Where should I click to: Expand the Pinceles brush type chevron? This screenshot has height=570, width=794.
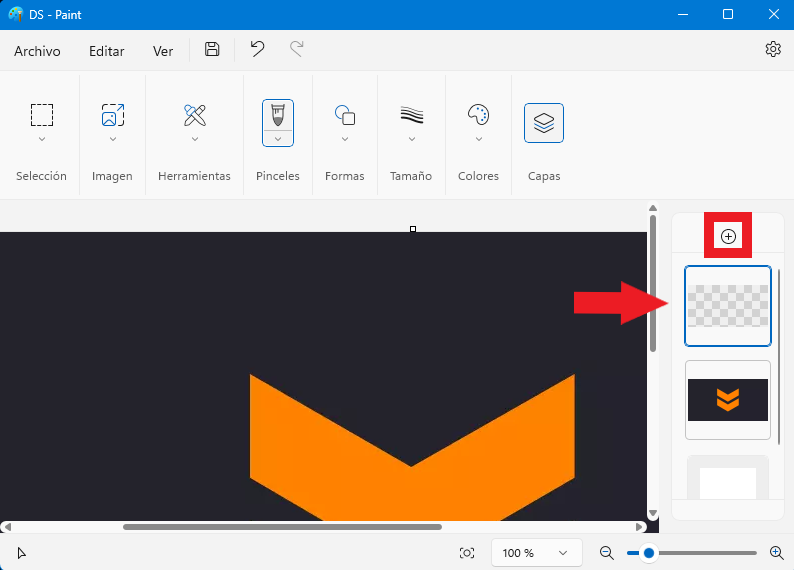point(278,139)
